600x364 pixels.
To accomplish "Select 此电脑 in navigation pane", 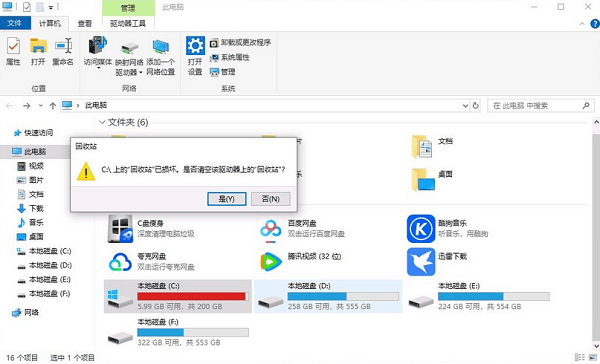I will (x=35, y=152).
